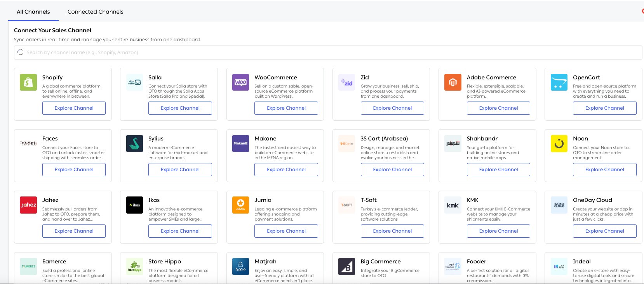Explore the WooCommerce channel
This screenshot has height=284, width=644.
(286, 108)
